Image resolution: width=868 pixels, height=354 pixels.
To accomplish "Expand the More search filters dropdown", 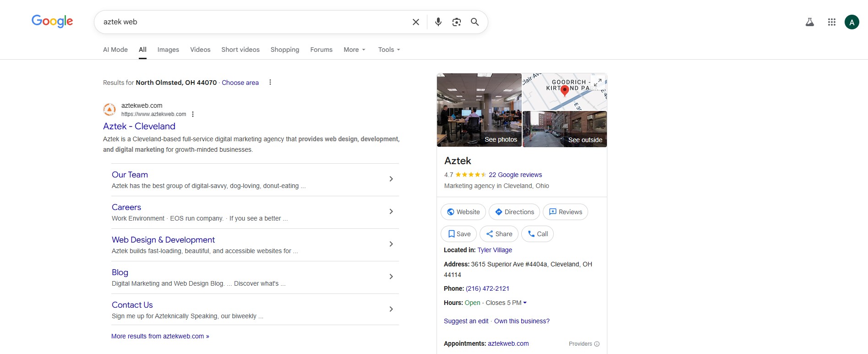I will click(x=354, y=50).
